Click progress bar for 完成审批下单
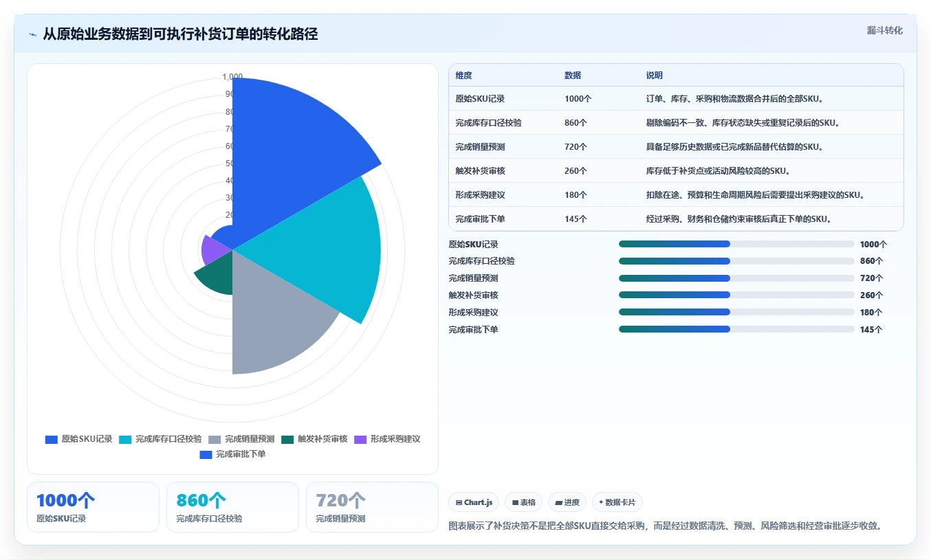Viewport: 931px width, 560px height. [736, 329]
